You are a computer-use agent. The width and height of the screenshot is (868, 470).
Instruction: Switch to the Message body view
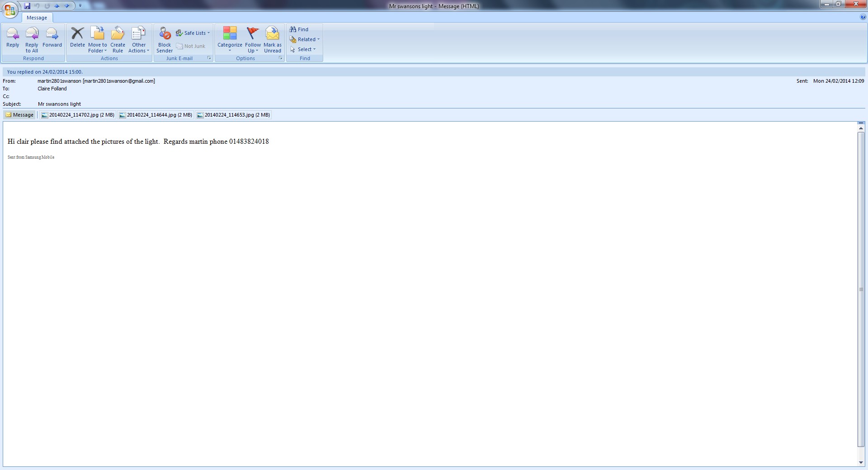[19, 115]
